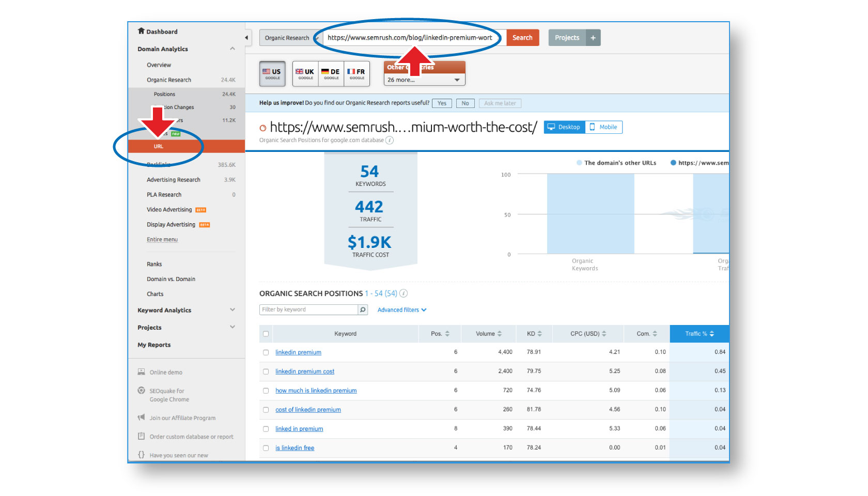This screenshot has height=496, width=868.
Task: Collapse the Domain Analytics section
Action: pyautogui.click(x=233, y=49)
